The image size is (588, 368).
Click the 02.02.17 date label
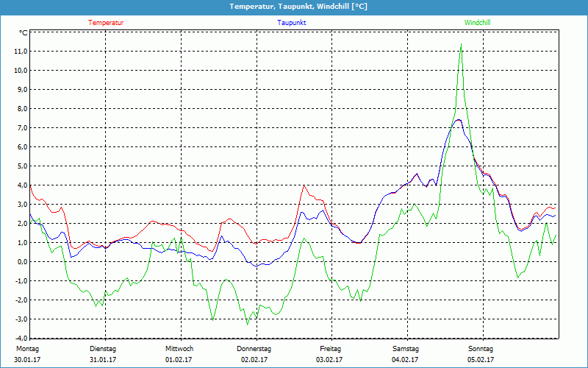click(254, 359)
